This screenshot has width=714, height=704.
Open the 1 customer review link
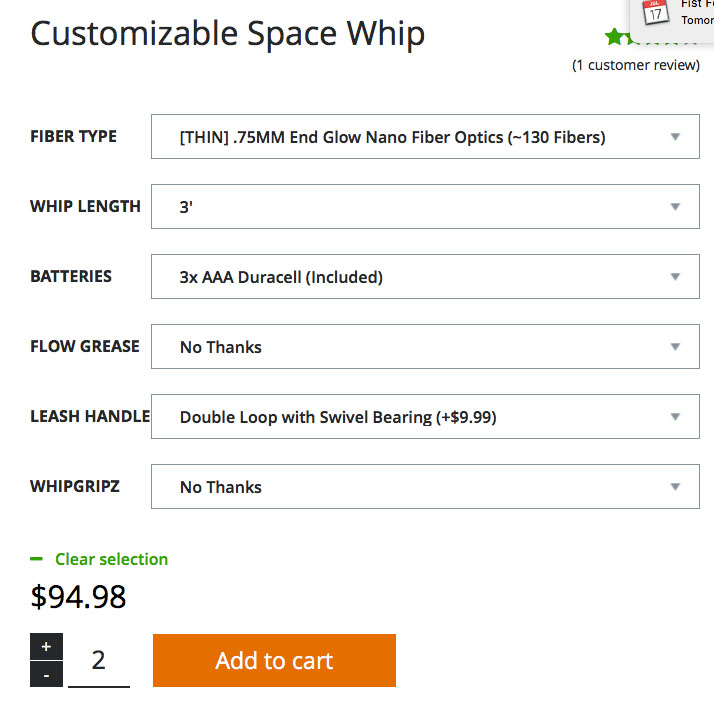click(635, 65)
